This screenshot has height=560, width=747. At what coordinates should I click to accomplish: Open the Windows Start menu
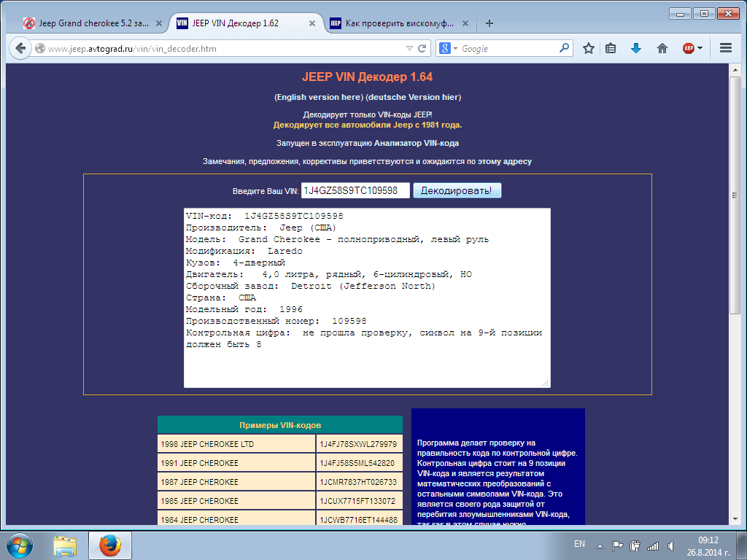[20, 545]
